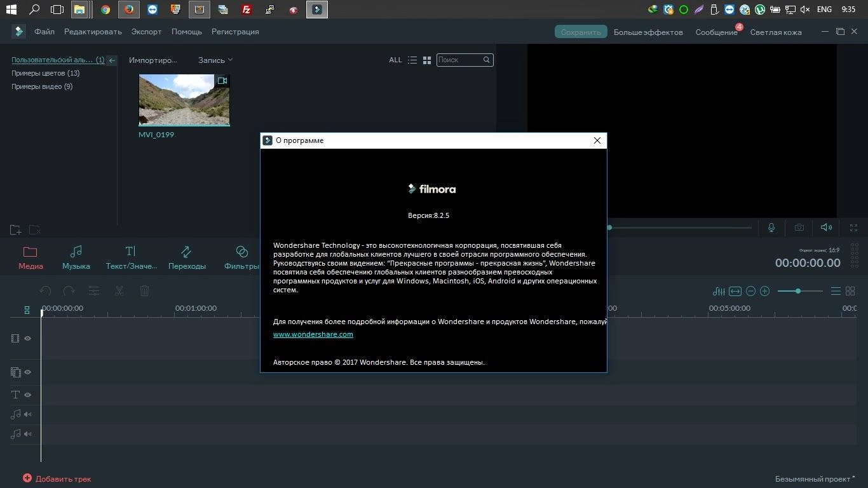Open the Экспорт menu

tap(146, 31)
